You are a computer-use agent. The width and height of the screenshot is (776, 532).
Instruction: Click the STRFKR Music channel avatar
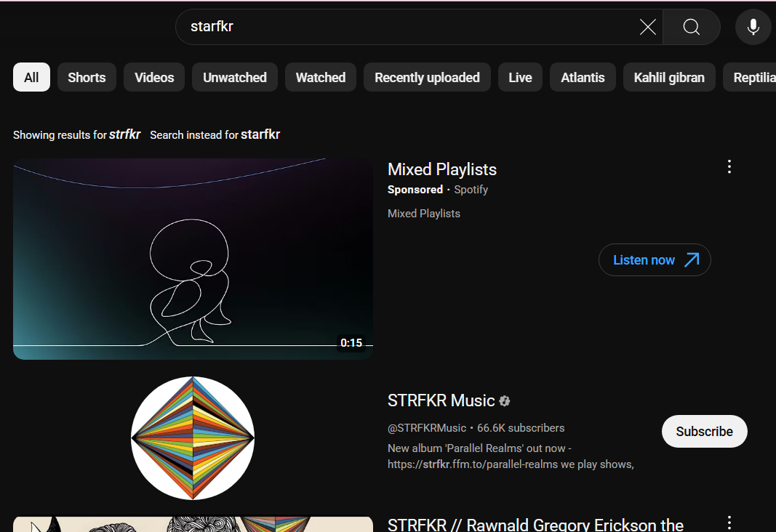point(193,438)
